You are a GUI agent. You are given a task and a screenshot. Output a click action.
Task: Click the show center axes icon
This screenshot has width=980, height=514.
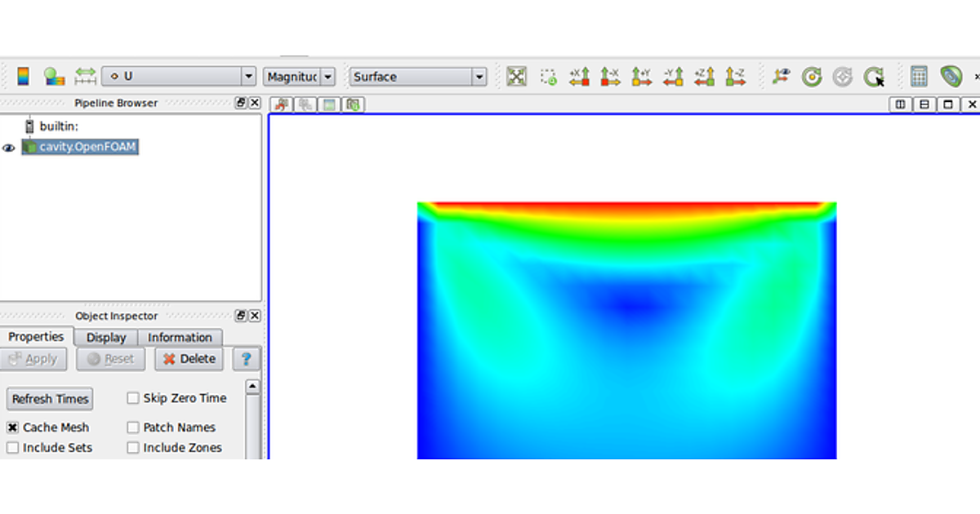click(x=782, y=77)
